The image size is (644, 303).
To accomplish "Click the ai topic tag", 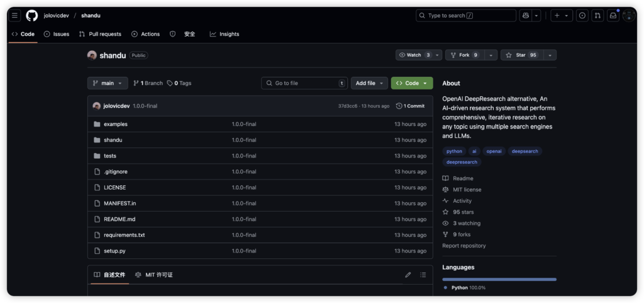I will tap(474, 151).
